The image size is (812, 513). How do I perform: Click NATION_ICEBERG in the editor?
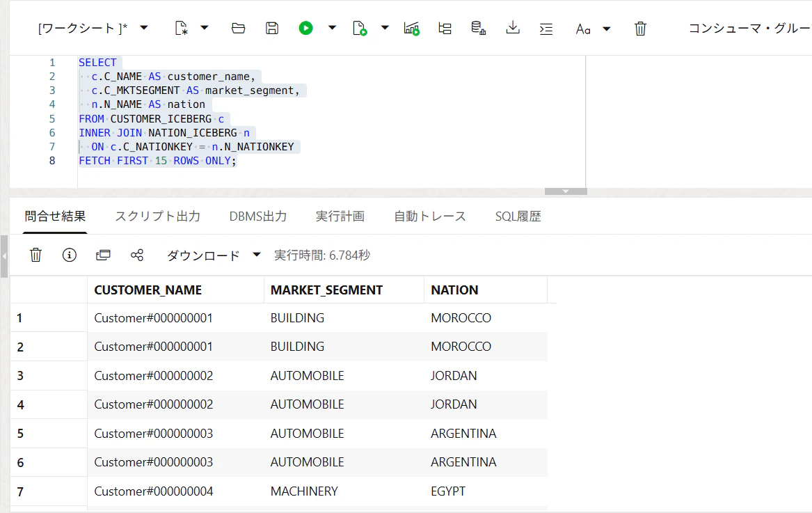[193, 133]
